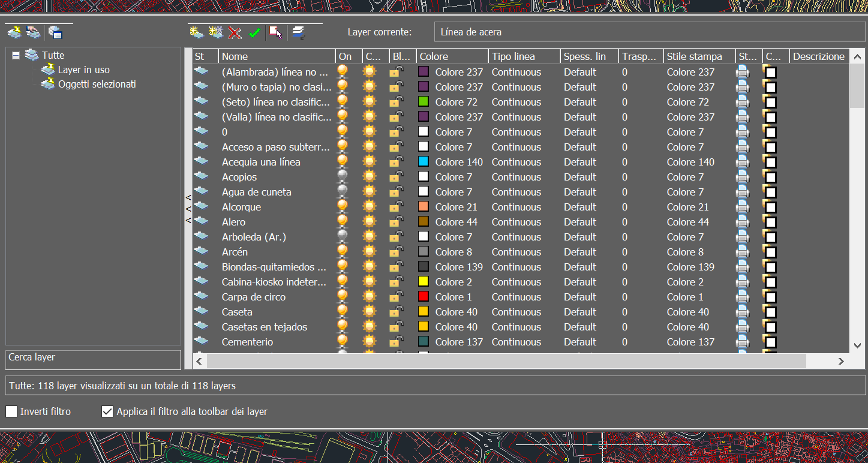Click the horizontal scrollbar right arrow
The image size is (868, 463).
(x=841, y=361)
